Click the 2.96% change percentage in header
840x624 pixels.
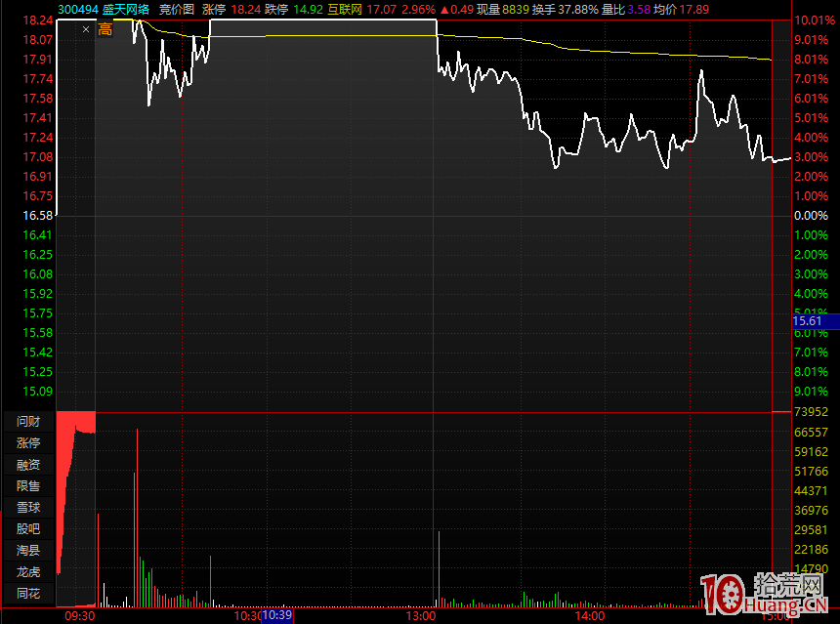[418, 9]
